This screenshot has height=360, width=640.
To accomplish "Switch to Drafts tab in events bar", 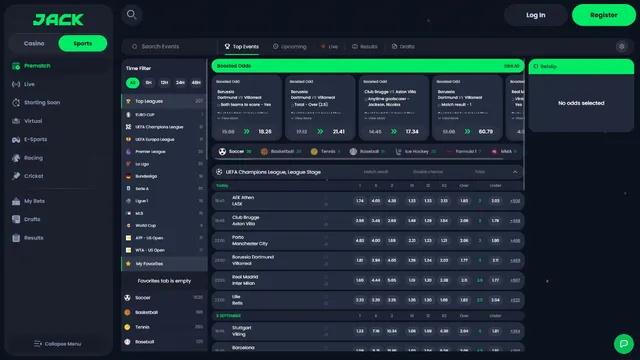I will pyautogui.click(x=403, y=47).
